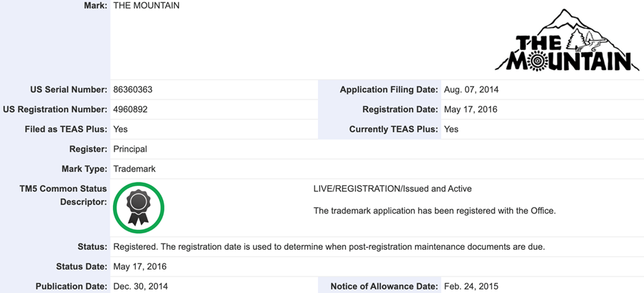Select the Register value Principal
644x293 pixels.
point(130,149)
